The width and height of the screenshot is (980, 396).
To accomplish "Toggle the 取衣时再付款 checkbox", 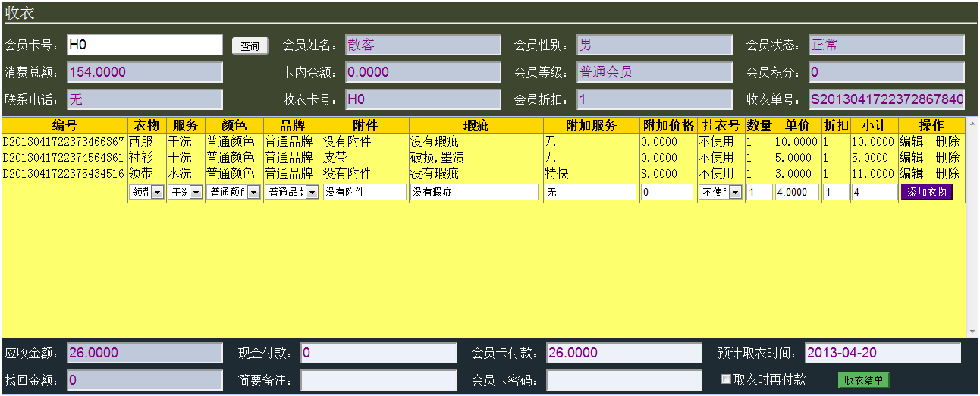I will click(726, 379).
